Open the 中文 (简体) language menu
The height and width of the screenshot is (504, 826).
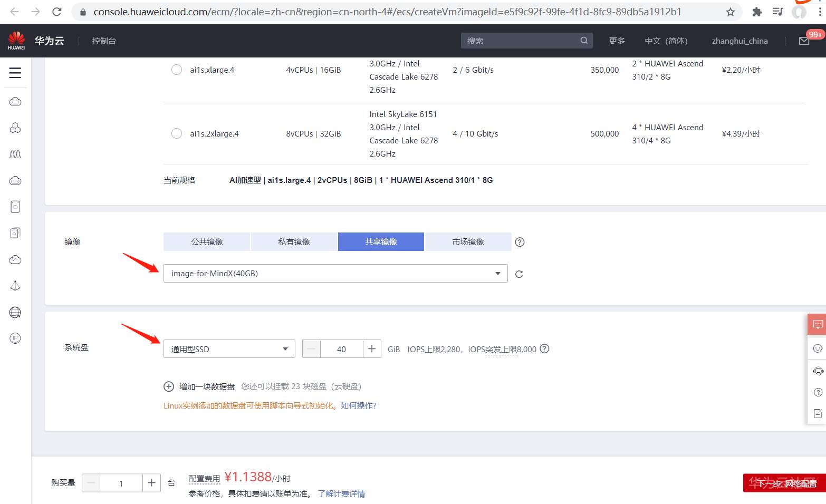(666, 41)
